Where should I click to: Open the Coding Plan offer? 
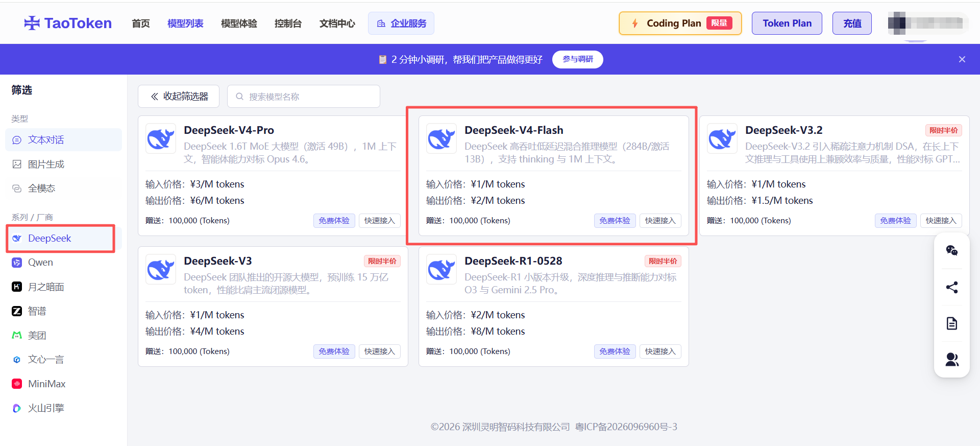pyautogui.click(x=680, y=24)
